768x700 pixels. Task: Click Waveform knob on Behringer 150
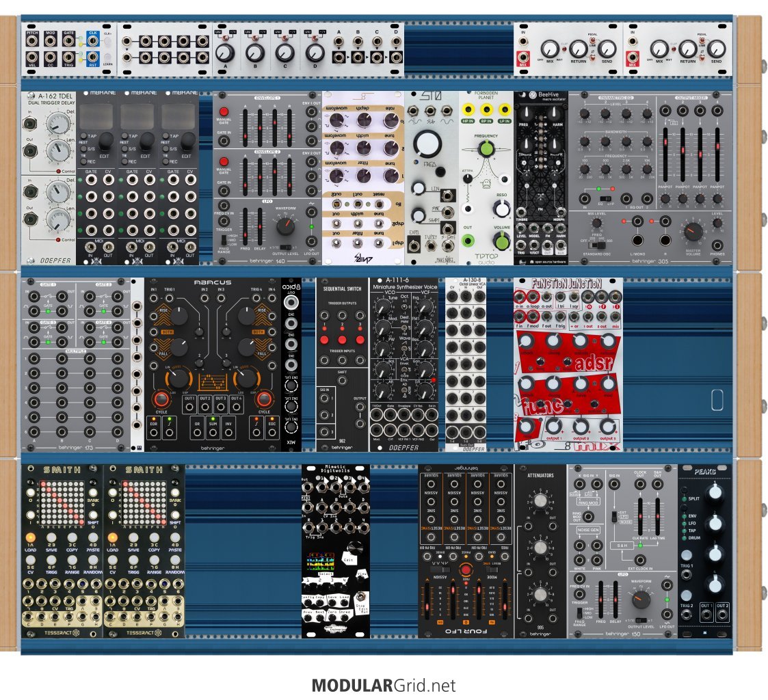(640, 599)
